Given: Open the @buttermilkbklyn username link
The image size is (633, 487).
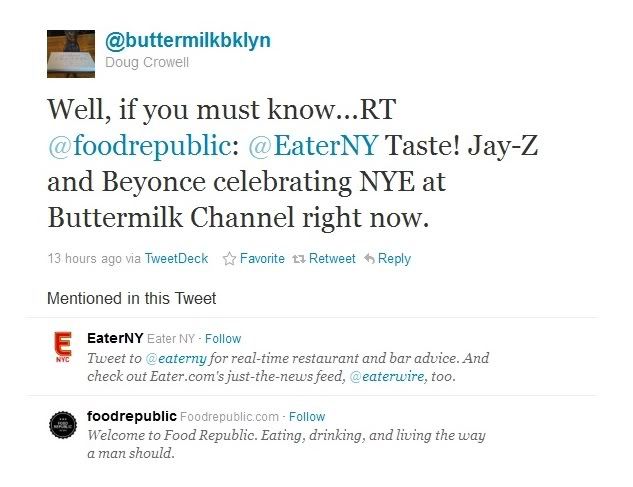Looking at the screenshot, I should click(x=188, y=41).
